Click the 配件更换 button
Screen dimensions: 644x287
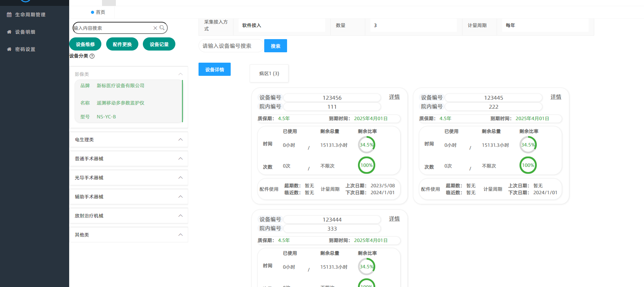(122, 44)
